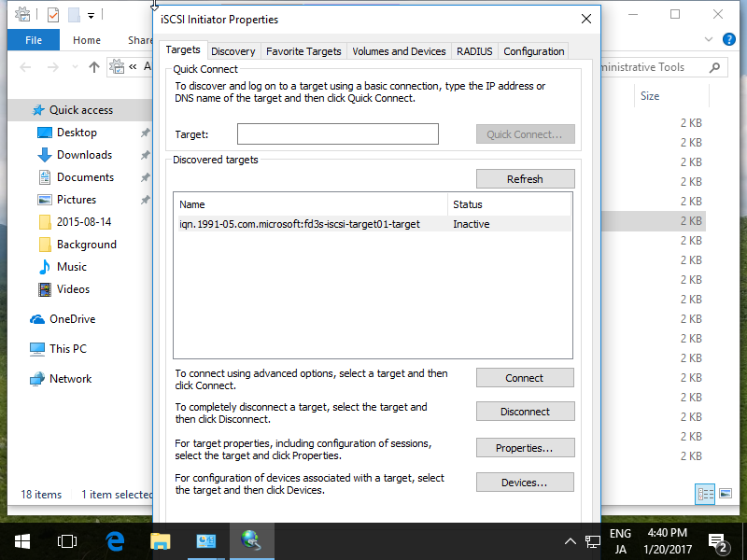Screen dimensions: 747x560
Task: Click the Quick Connect button
Action: click(x=525, y=134)
